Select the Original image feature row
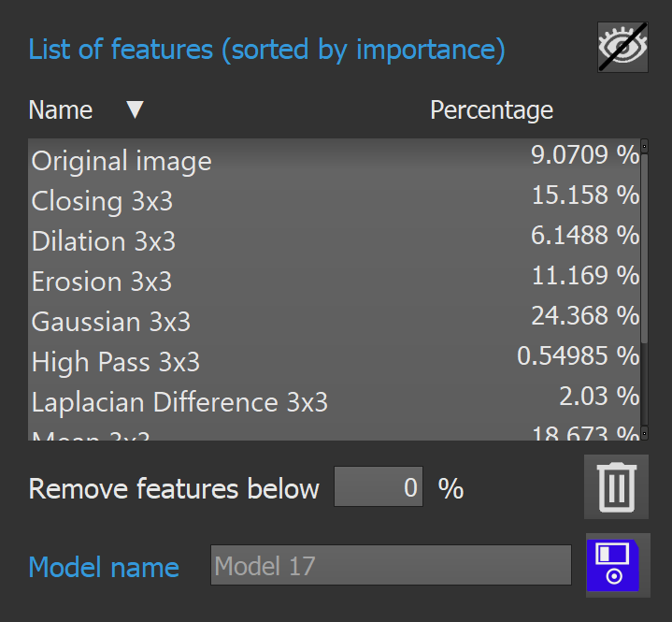 335,161
